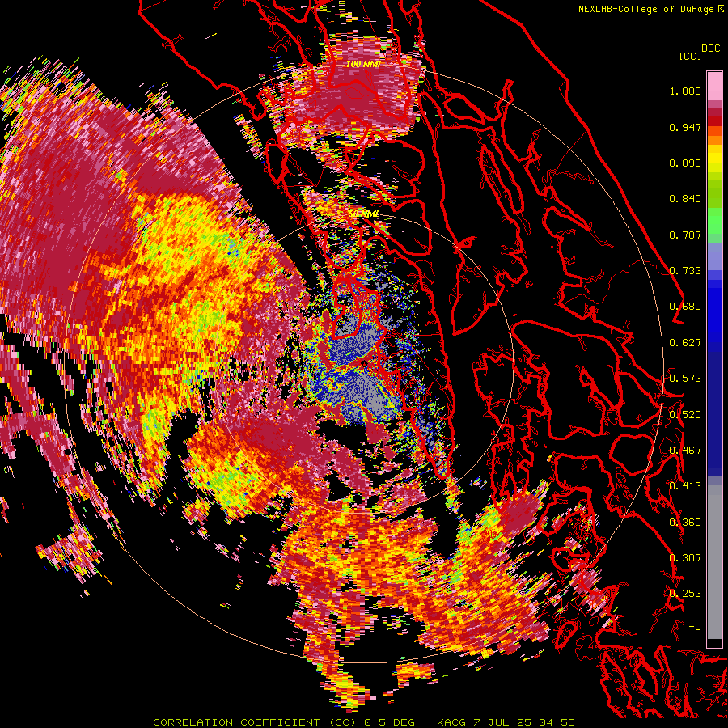Click the 0.307 value on the color scale
This screenshot has height=728, width=728.
(x=685, y=557)
